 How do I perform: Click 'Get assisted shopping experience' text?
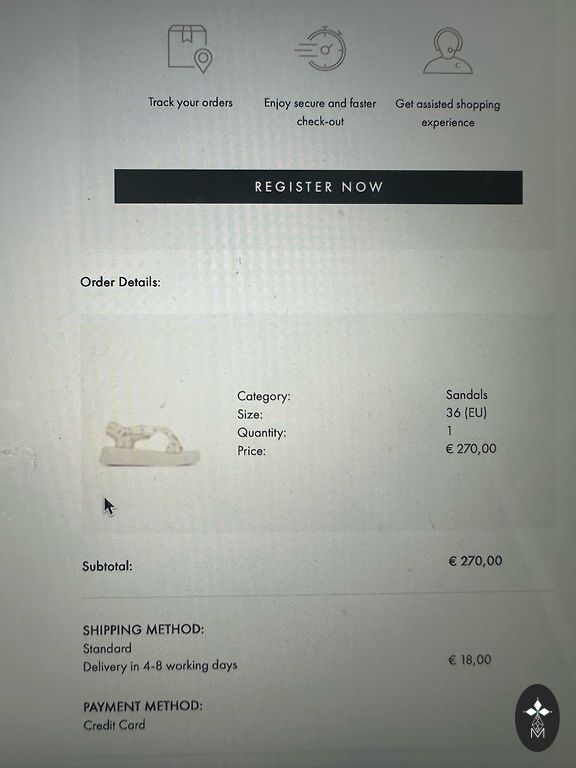pyautogui.click(x=448, y=113)
